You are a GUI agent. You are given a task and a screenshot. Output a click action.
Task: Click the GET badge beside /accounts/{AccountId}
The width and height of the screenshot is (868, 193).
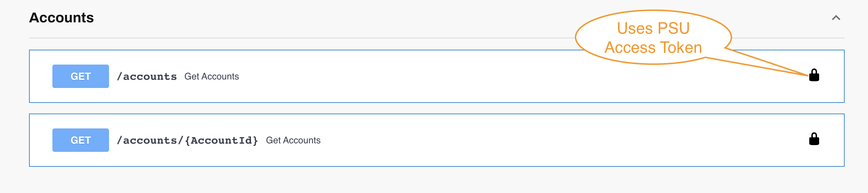point(81,140)
